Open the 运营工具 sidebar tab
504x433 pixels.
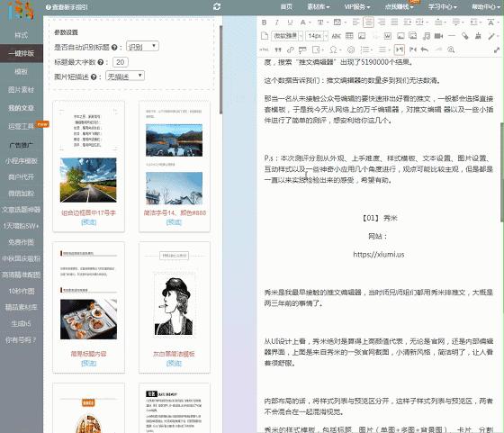pos(22,126)
